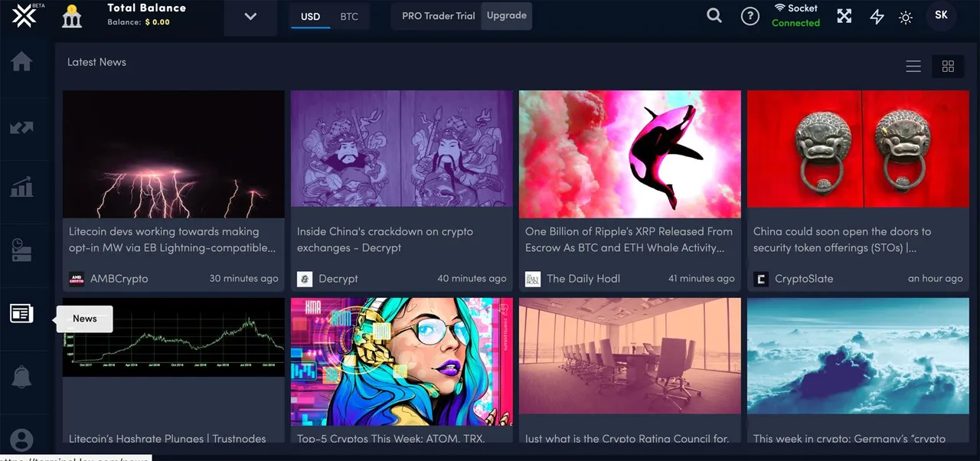Open the alerts bell sidebar icon
This screenshot has height=461, width=980.
(x=21, y=377)
